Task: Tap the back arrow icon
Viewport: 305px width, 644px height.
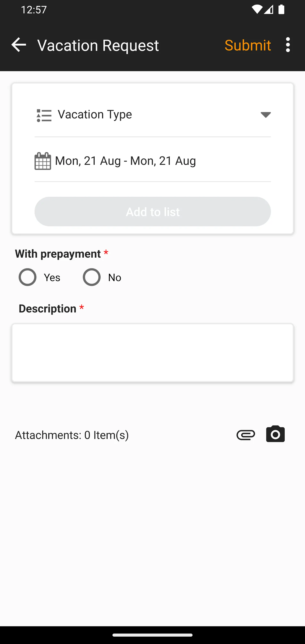Action: point(19,45)
